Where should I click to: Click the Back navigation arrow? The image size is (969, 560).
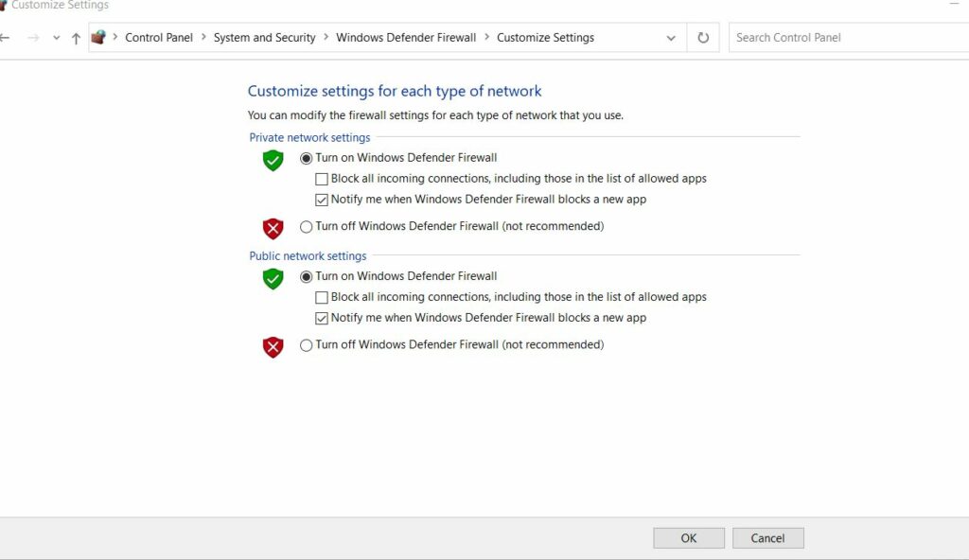pyautogui.click(x=6, y=38)
